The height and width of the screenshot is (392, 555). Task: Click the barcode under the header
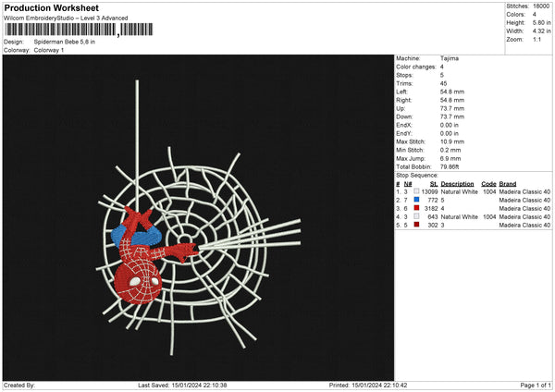tap(79, 30)
